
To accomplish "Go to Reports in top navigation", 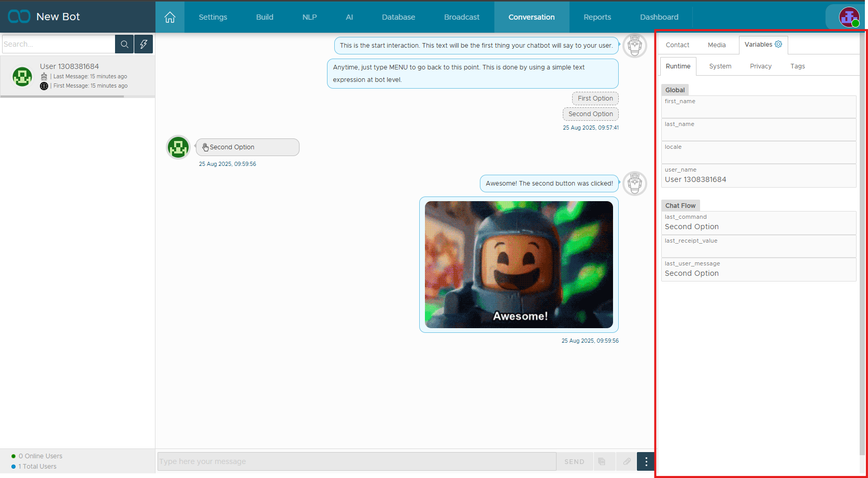I will [597, 17].
